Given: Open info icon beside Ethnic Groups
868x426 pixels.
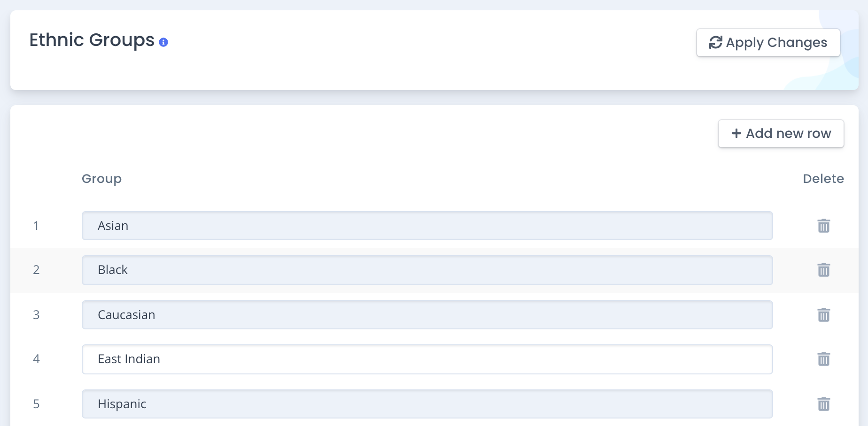Looking at the screenshot, I should [163, 42].
